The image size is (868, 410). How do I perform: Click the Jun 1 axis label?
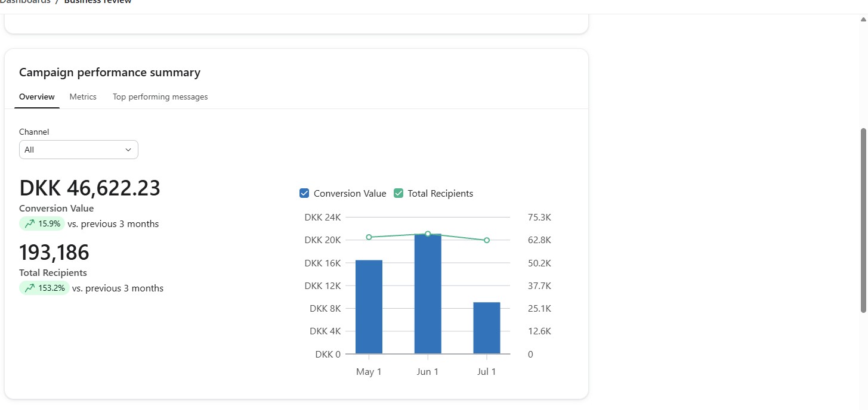428,372
